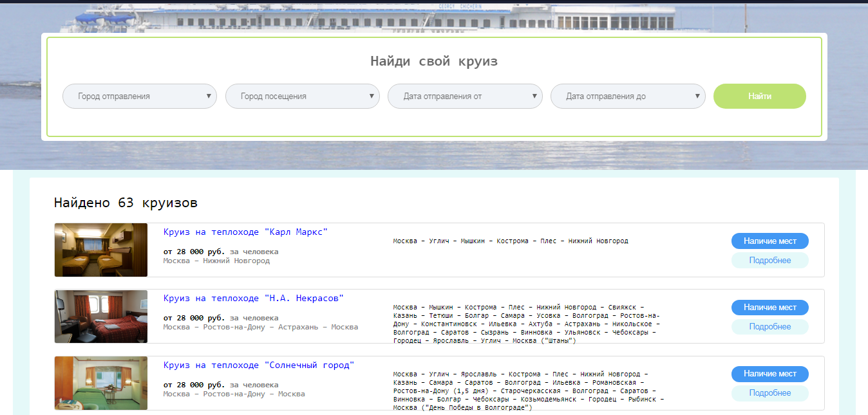Screen dimensions: 868x415
Task: Click cabin thumbnail of Н.А. Некрасов cruise
Action: click(101, 317)
